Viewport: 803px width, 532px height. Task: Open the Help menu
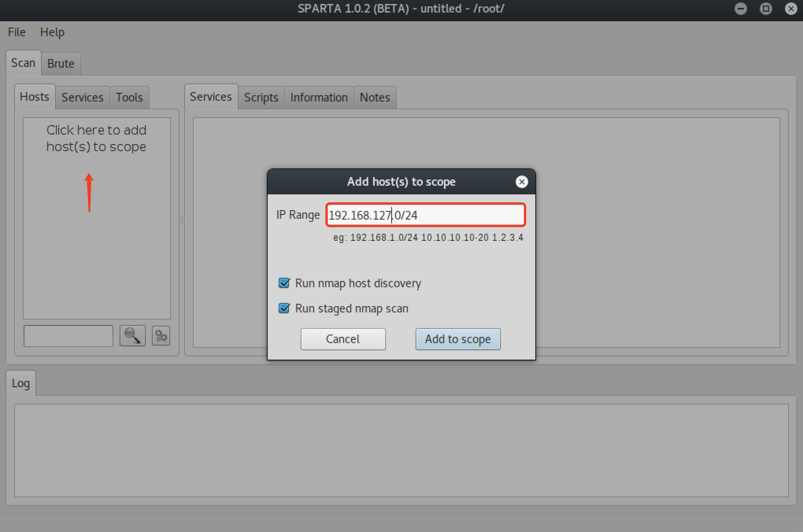[x=52, y=32]
